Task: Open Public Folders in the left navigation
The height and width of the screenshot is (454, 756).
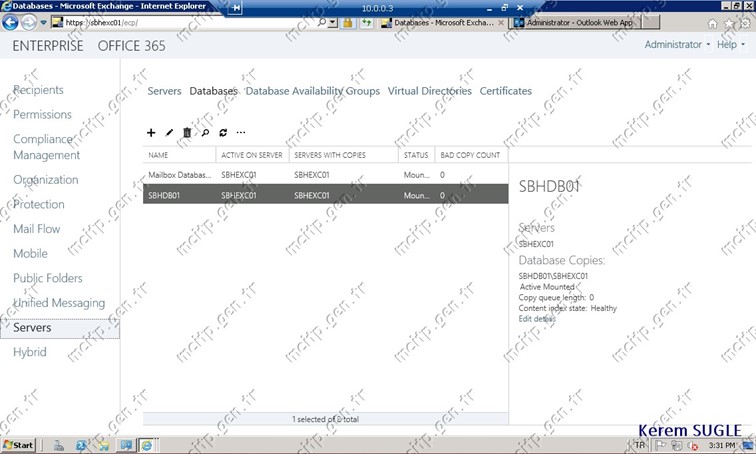Action: pyautogui.click(x=48, y=278)
